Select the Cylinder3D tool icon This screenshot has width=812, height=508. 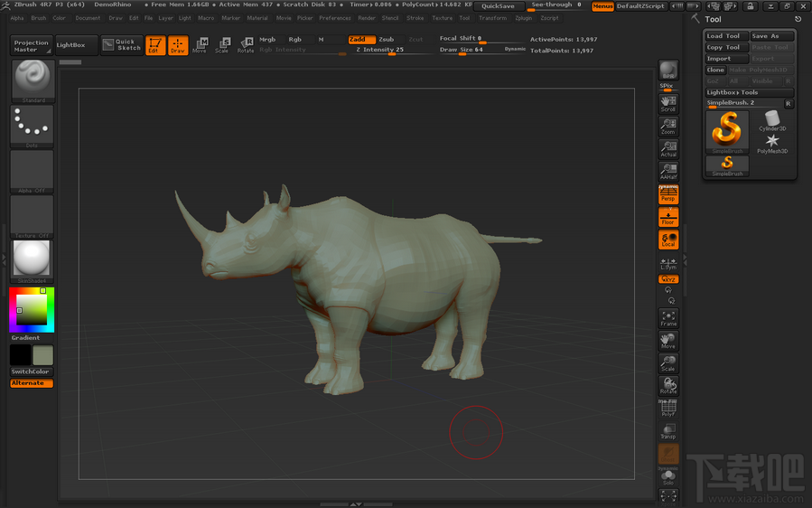click(772, 120)
